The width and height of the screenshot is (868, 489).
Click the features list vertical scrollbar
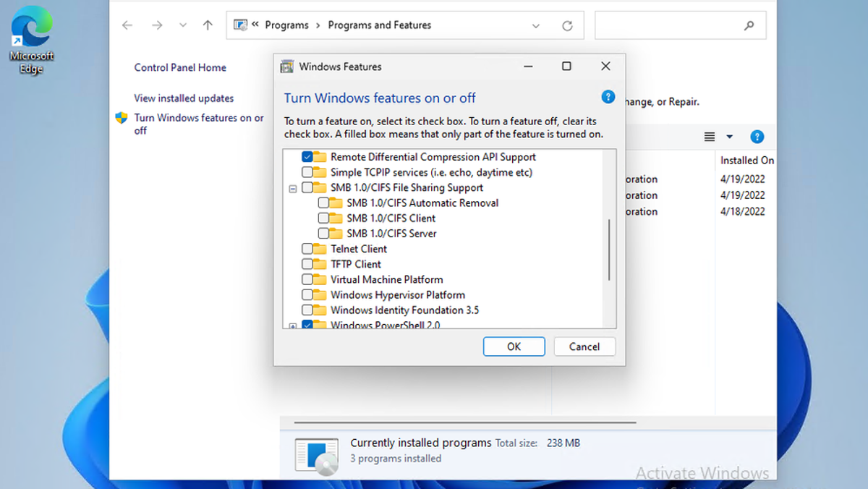click(609, 250)
